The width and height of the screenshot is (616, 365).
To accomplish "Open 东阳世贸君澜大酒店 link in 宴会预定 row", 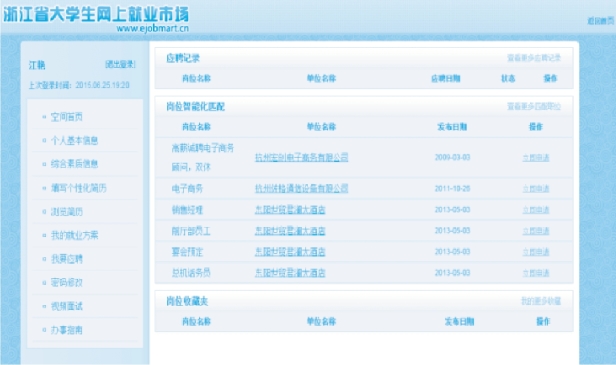I will pyautogui.click(x=290, y=252).
